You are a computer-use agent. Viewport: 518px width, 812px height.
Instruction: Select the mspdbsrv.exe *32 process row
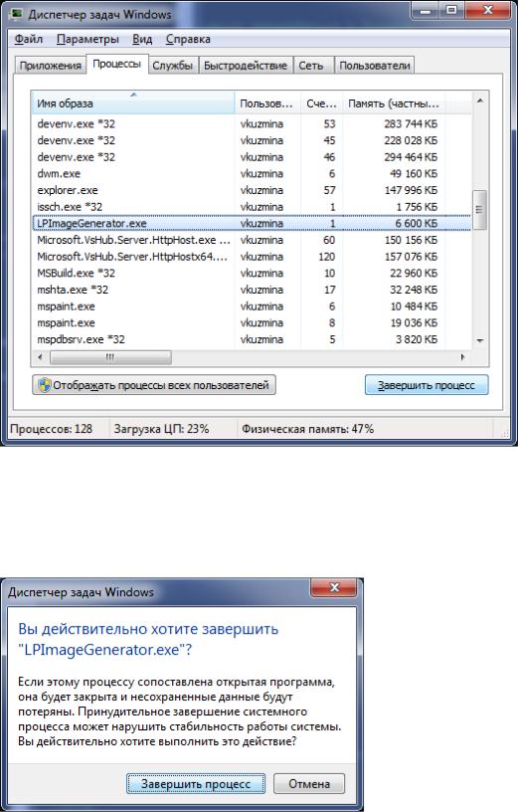pyautogui.click(x=252, y=339)
